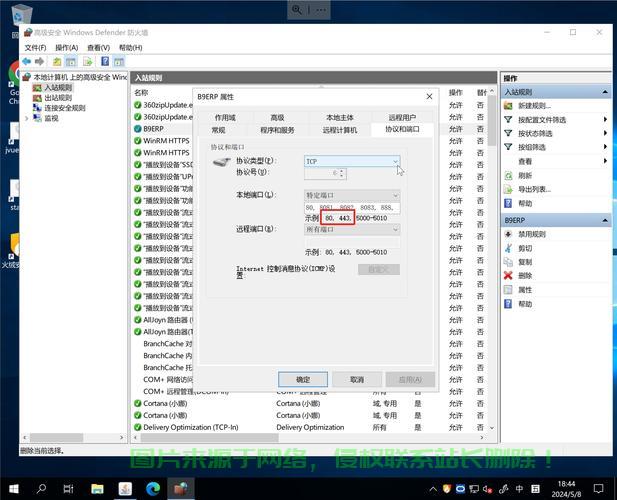The image size is (617, 500).
Task: Go back with the toolbar back arrow
Action: point(26,61)
